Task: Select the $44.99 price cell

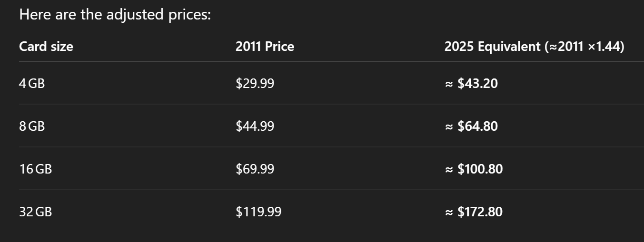Action: [x=255, y=126]
